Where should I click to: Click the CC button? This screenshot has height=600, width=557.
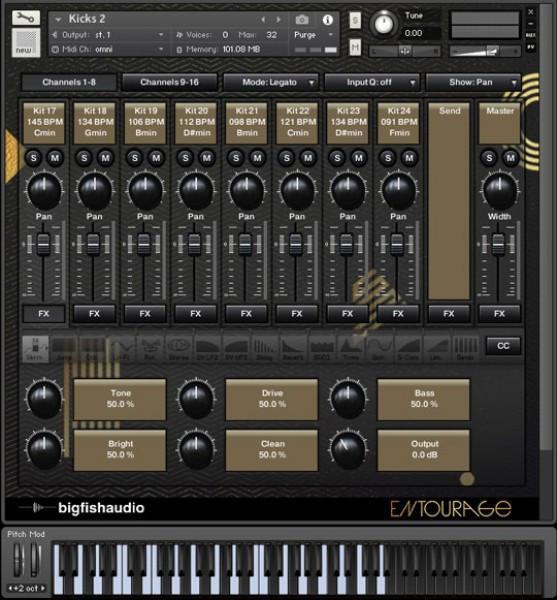[503, 346]
